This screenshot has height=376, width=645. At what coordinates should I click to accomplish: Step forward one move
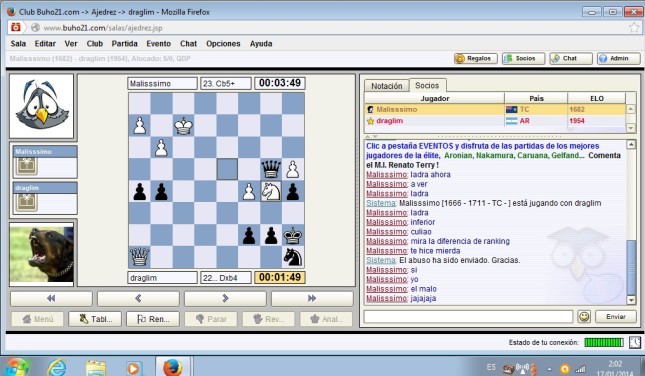tap(225, 298)
